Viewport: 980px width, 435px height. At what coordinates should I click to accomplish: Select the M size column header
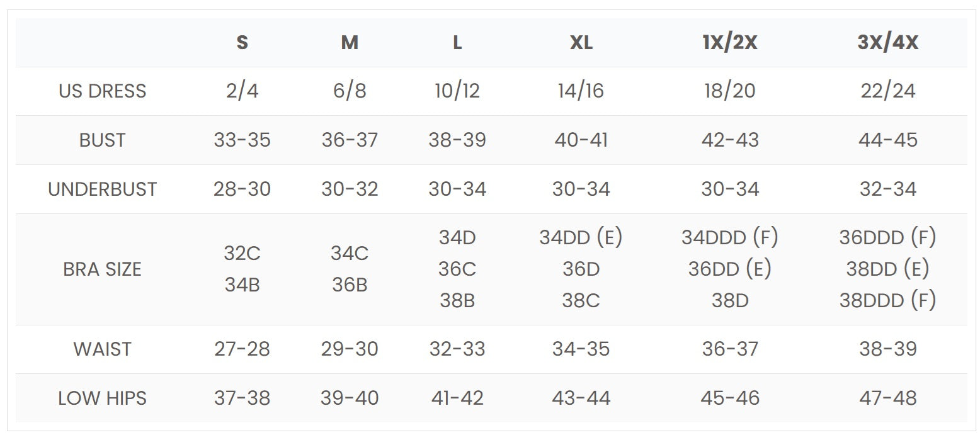point(350,43)
